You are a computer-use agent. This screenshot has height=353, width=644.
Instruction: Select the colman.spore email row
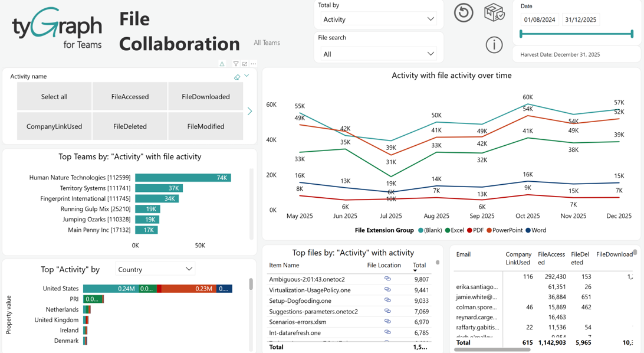[x=544, y=307]
